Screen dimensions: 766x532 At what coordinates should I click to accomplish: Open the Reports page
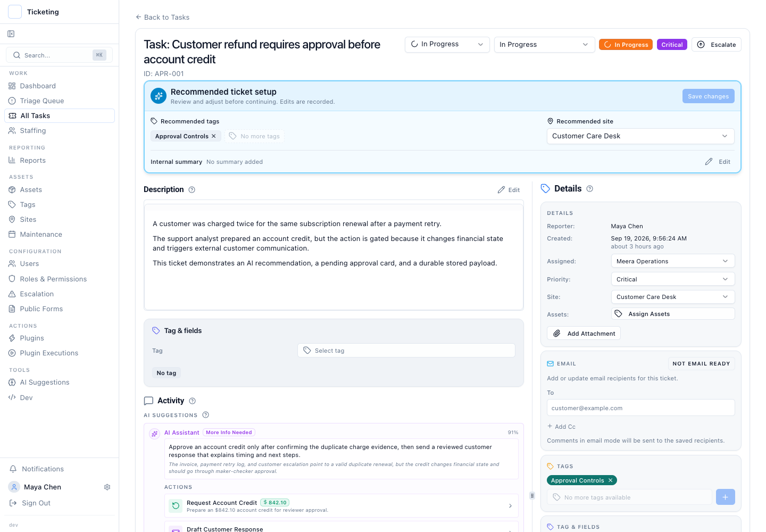60,161
